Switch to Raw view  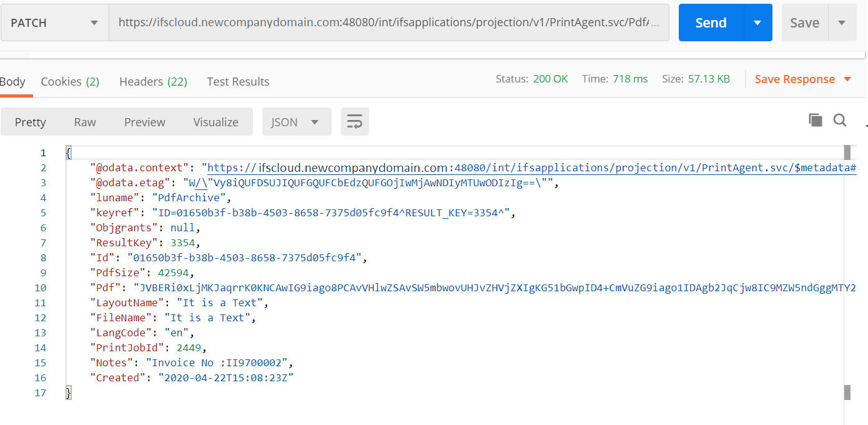pos(85,122)
